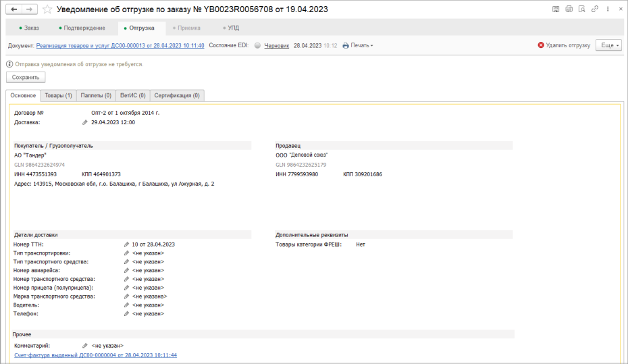628x364 pixels.
Task: Click buyer ИНН 4473551393
Action: (x=35, y=174)
